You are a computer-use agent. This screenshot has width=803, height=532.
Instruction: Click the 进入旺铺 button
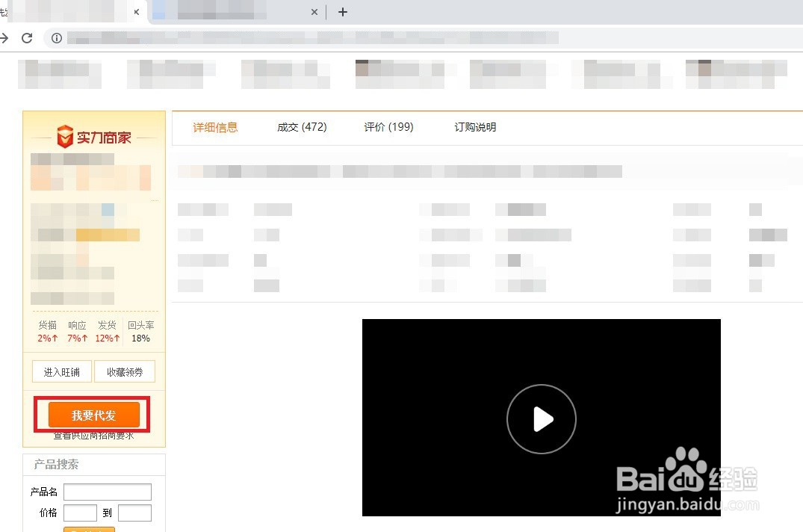(61, 371)
